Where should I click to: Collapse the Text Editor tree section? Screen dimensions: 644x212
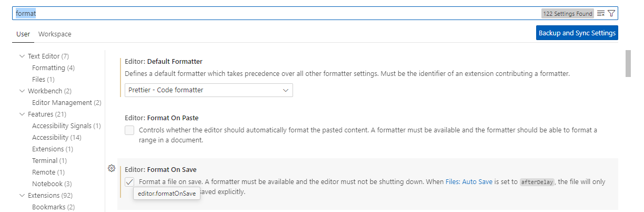(22, 56)
